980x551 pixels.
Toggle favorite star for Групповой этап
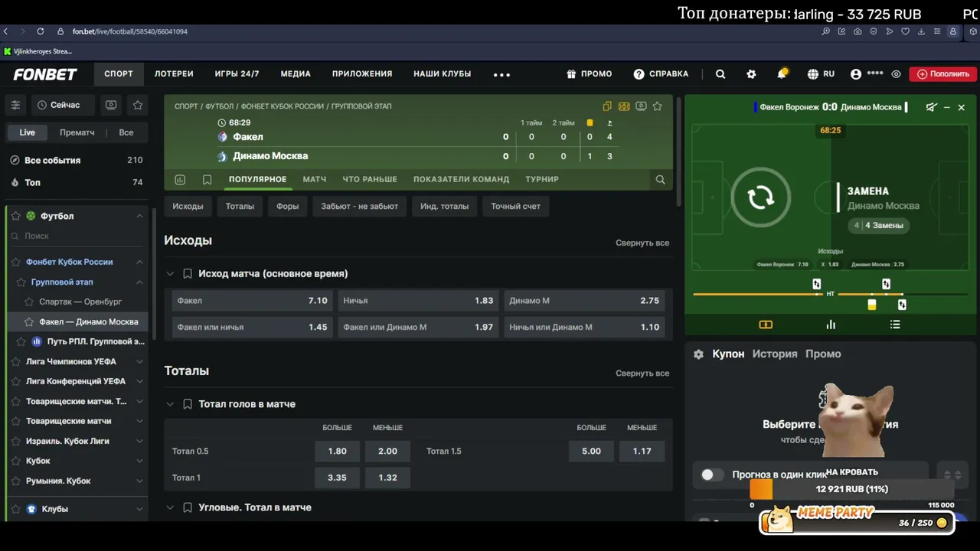tap(21, 282)
